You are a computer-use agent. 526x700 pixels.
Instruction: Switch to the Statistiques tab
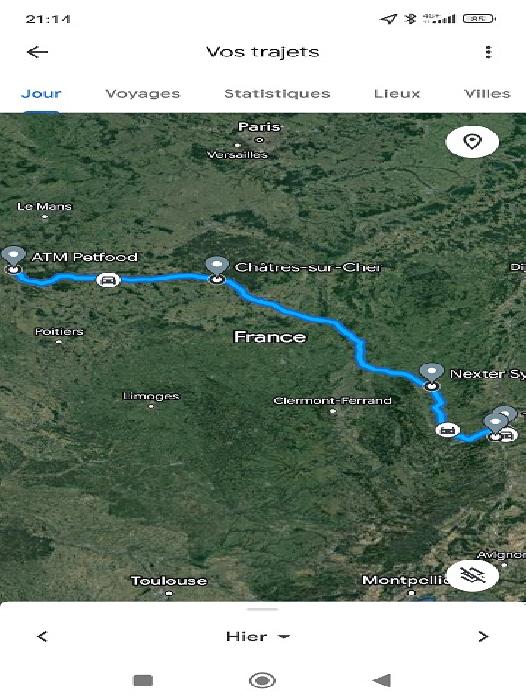277,94
